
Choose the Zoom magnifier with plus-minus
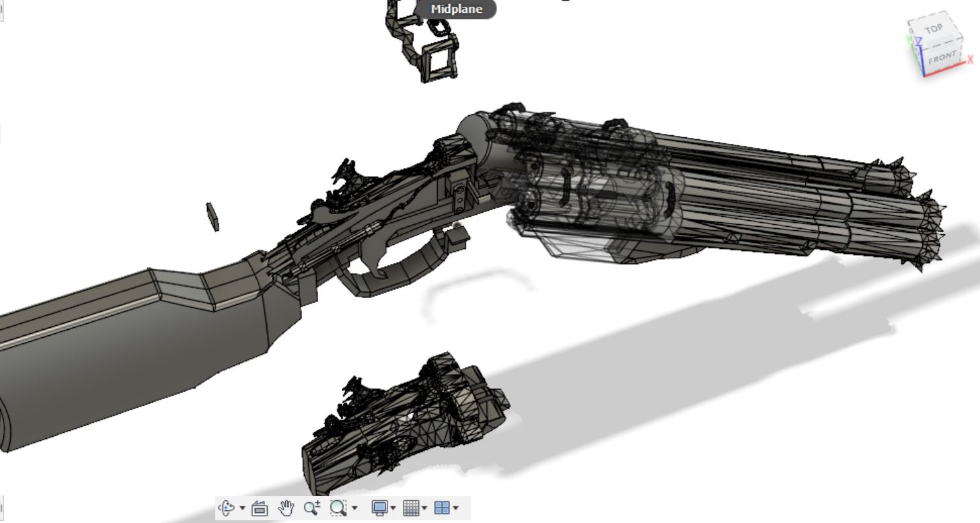(311, 508)
